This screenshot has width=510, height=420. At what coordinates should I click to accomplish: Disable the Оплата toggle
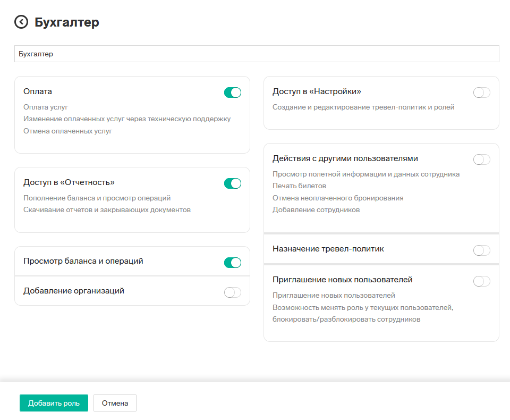(x=233, y=93)
